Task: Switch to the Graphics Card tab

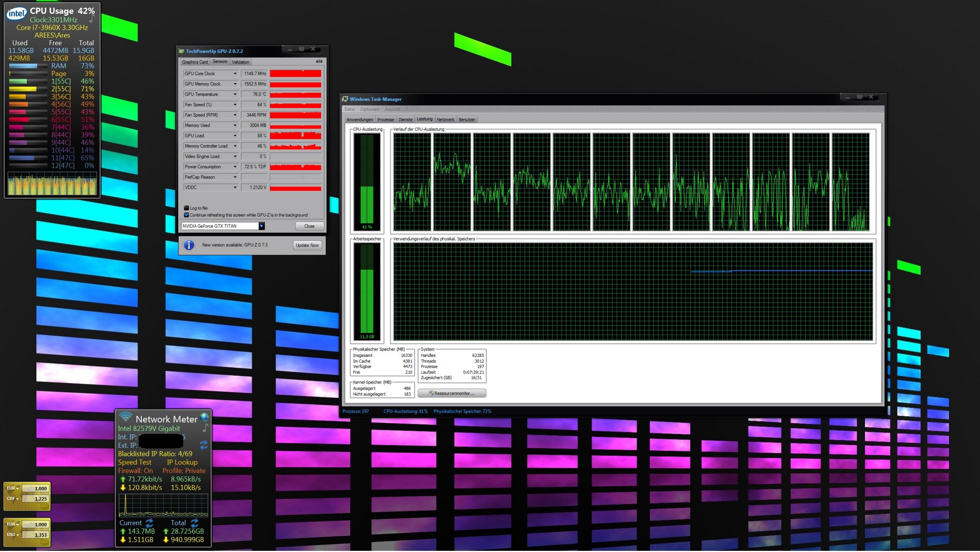Action: pyautogui.click(x=195, y=62)
